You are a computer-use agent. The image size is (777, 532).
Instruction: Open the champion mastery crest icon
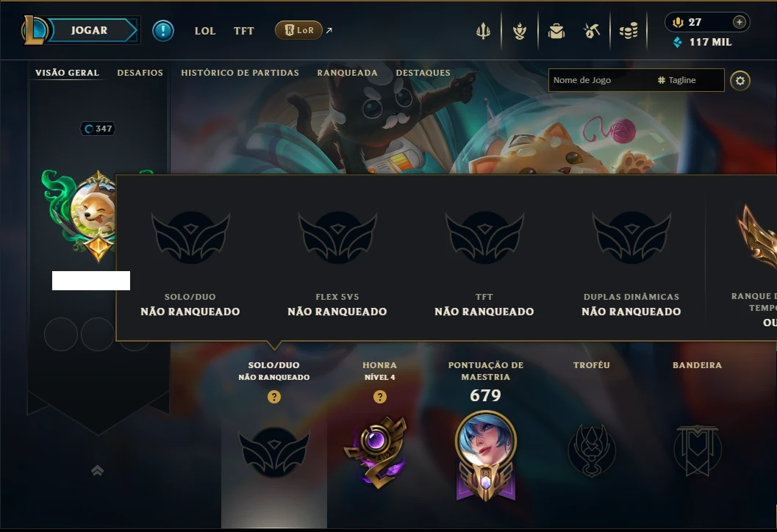point(519,31)
